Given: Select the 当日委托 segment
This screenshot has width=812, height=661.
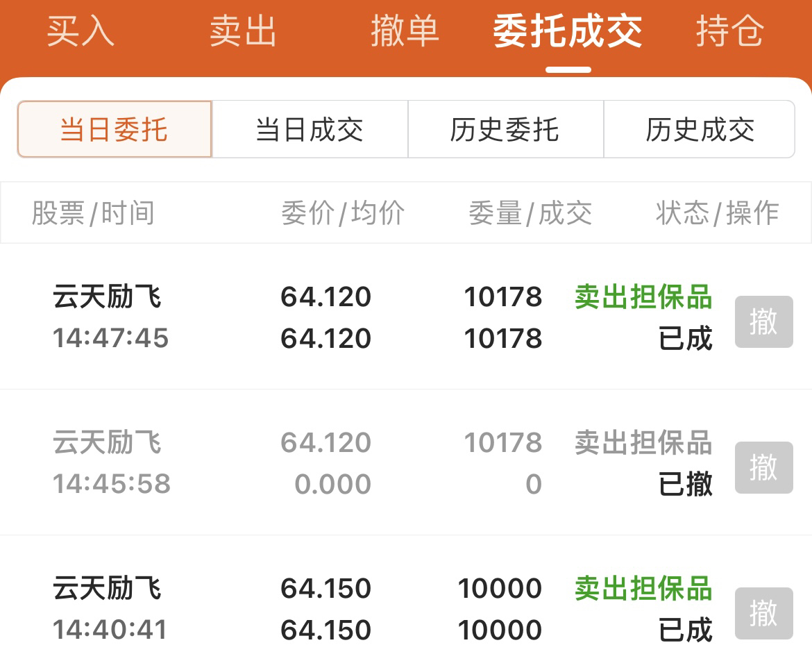Looking at the screenshot, I should pos(115,129).
